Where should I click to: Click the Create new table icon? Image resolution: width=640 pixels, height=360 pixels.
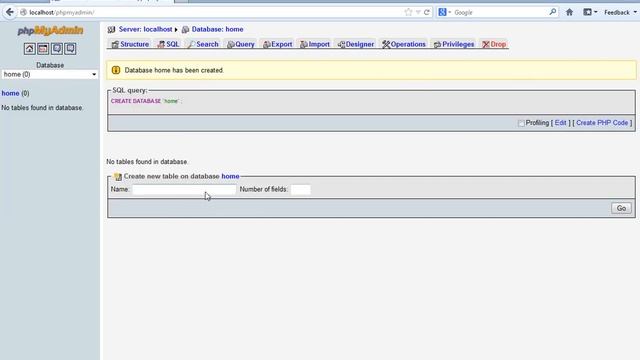point(118,177)
